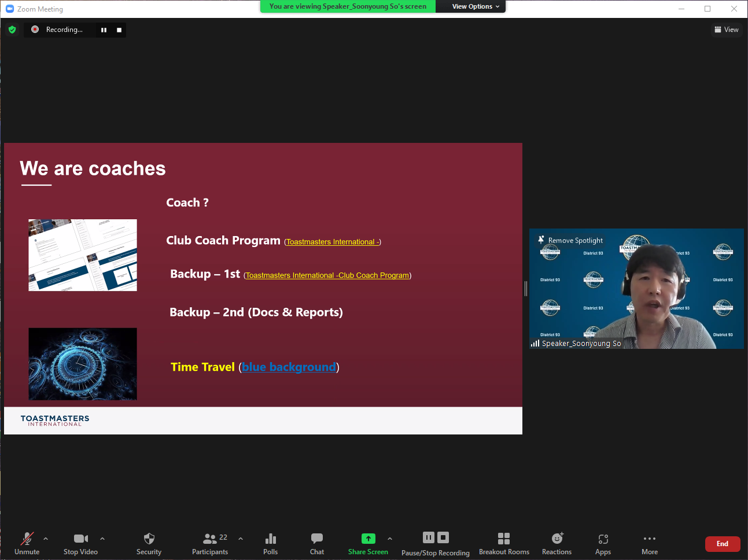748x560 pixels.
Task: Open the Chat panel
Action: tap(317, 543)
